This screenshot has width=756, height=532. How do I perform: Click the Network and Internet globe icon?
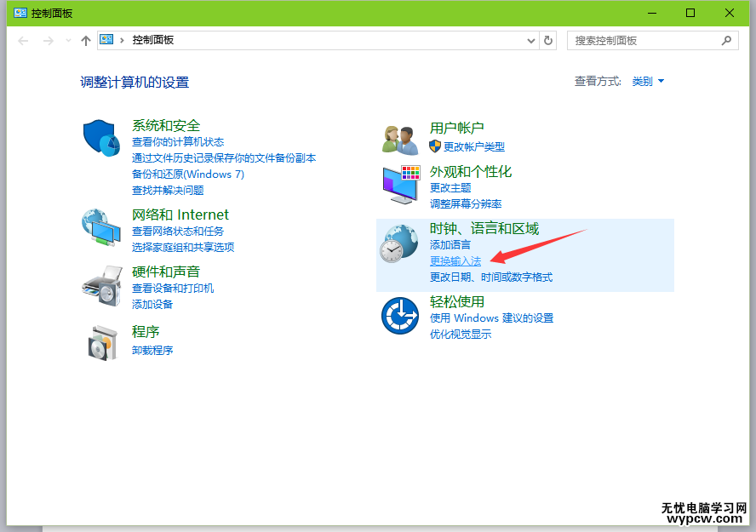click(x=101, y=227)
